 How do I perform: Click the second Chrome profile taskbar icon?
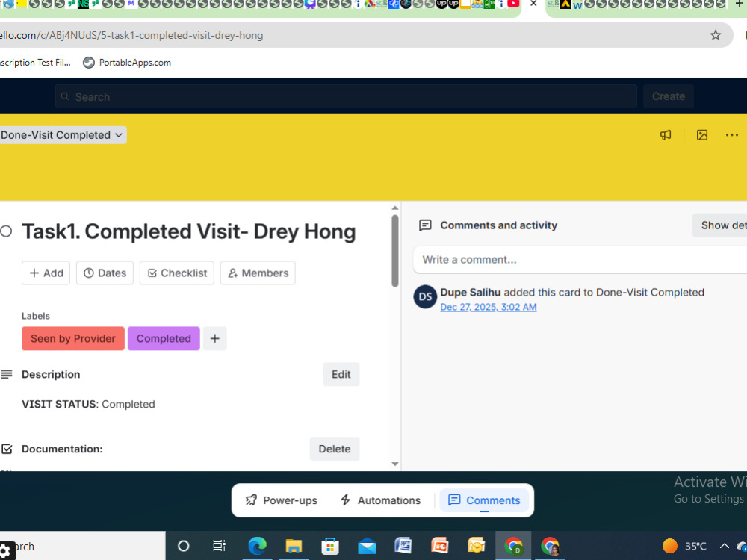(551, 546)
